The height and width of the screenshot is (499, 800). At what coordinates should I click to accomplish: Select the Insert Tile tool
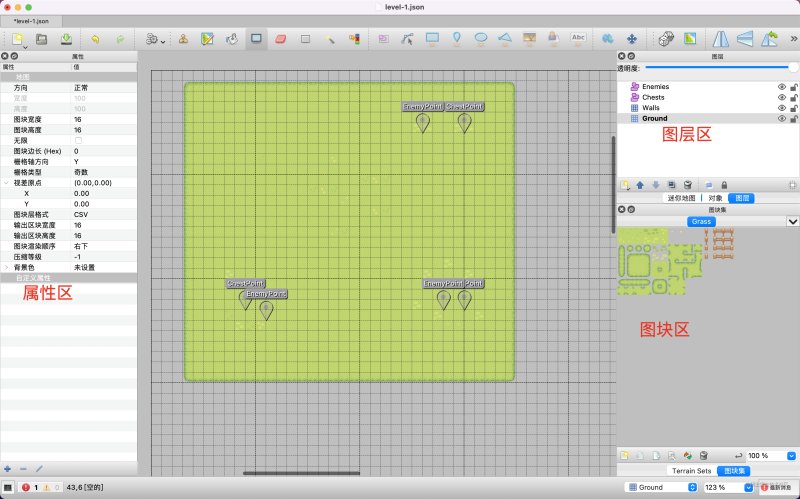pyautogui.click(x=529, y=39)
